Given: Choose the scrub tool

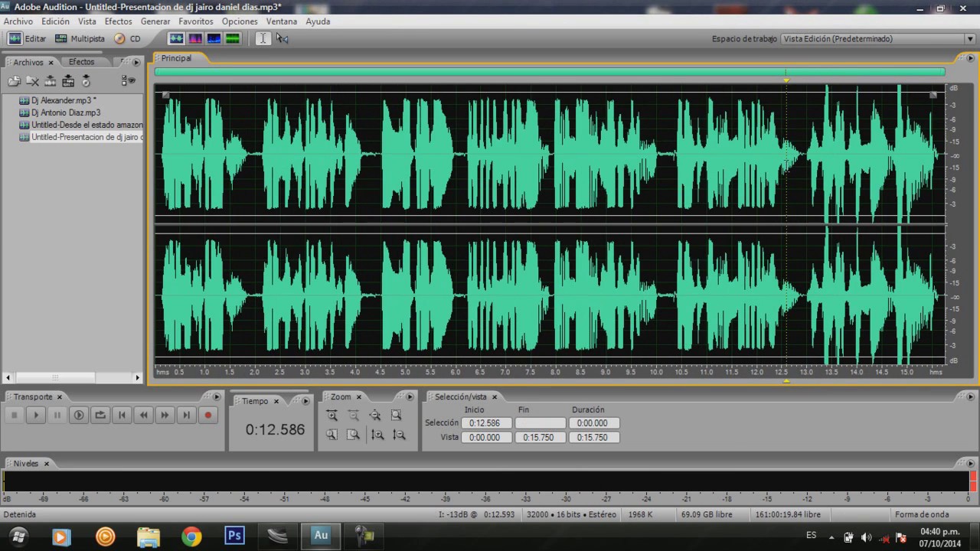Looking at the screenshot, I should tap(283, 38).
